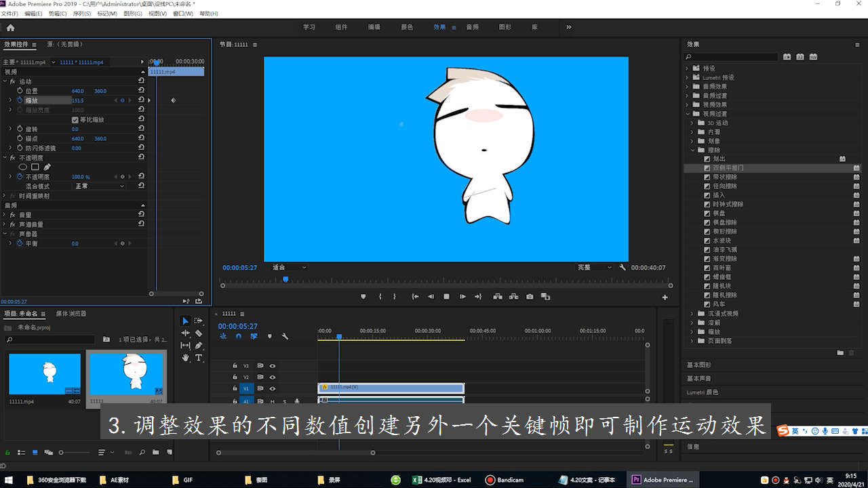Toggle V3 track output eye

(273, 365)
